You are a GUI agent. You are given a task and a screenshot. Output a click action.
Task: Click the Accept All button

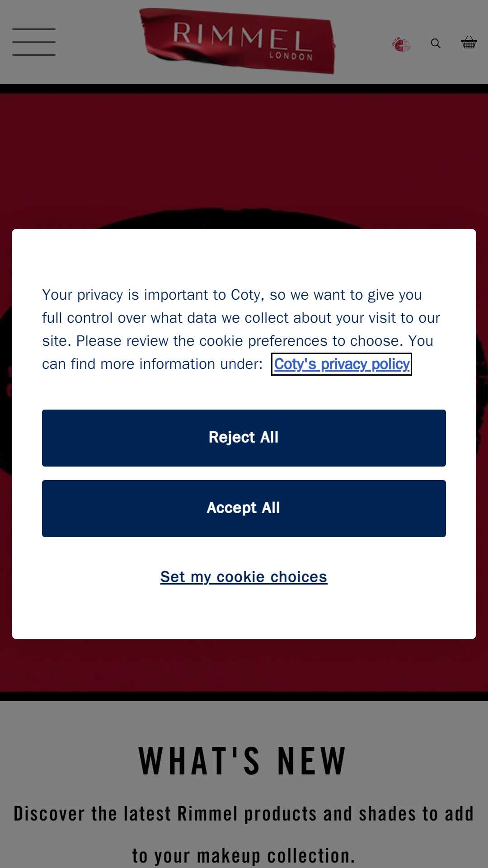point(244,509)
